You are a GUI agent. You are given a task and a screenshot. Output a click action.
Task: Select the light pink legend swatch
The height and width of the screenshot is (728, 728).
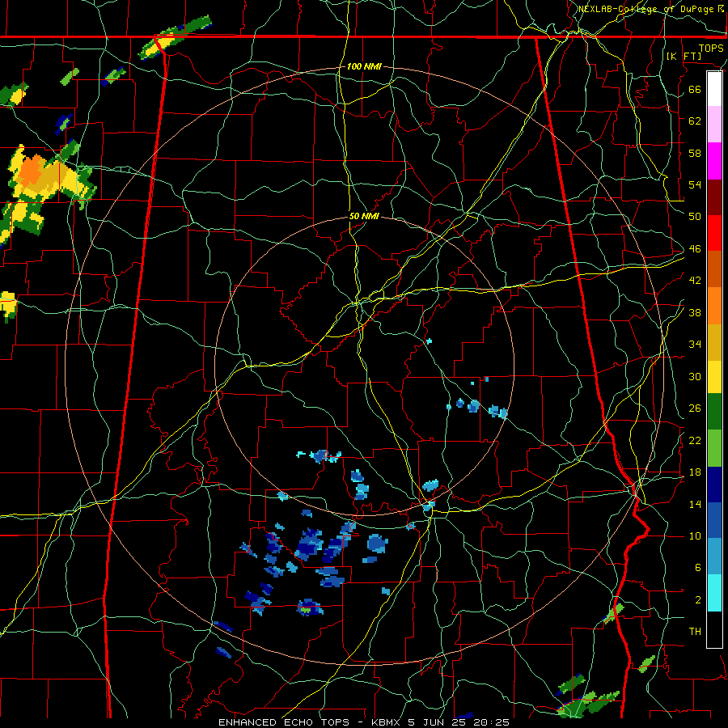[x=714, y=125]
